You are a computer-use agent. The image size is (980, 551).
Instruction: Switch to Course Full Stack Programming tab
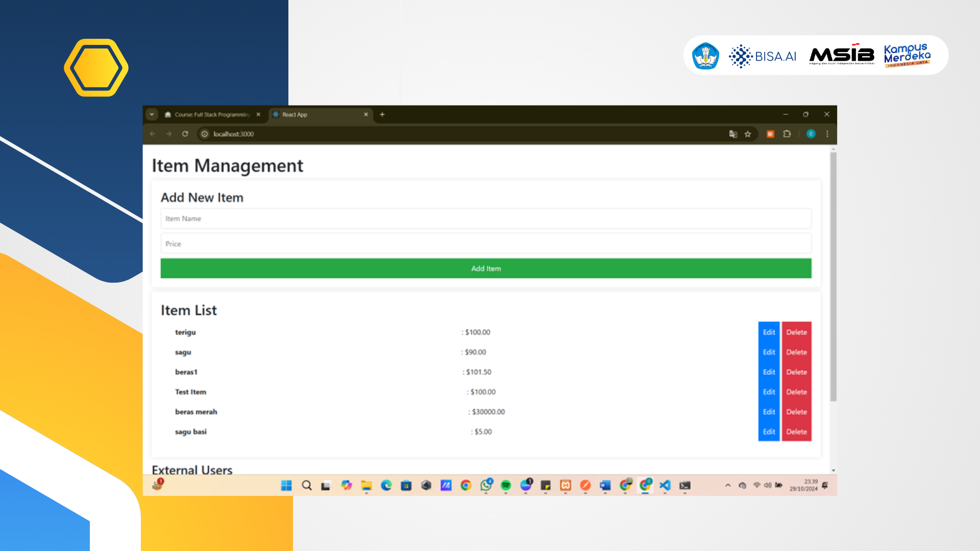212,114
